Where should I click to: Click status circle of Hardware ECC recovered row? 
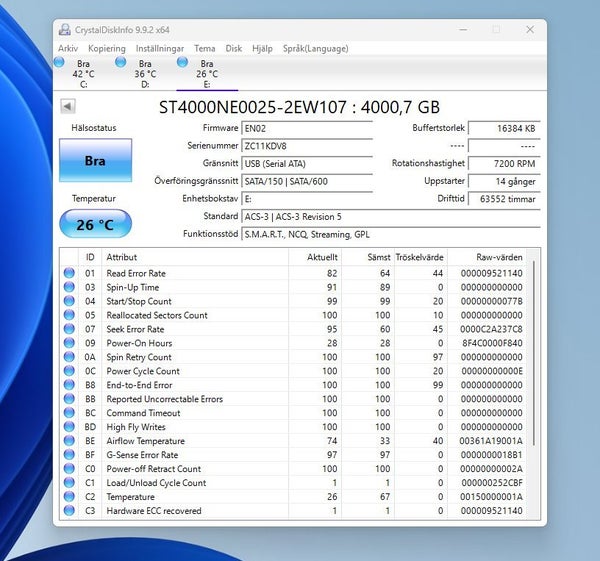coord(69,510)
